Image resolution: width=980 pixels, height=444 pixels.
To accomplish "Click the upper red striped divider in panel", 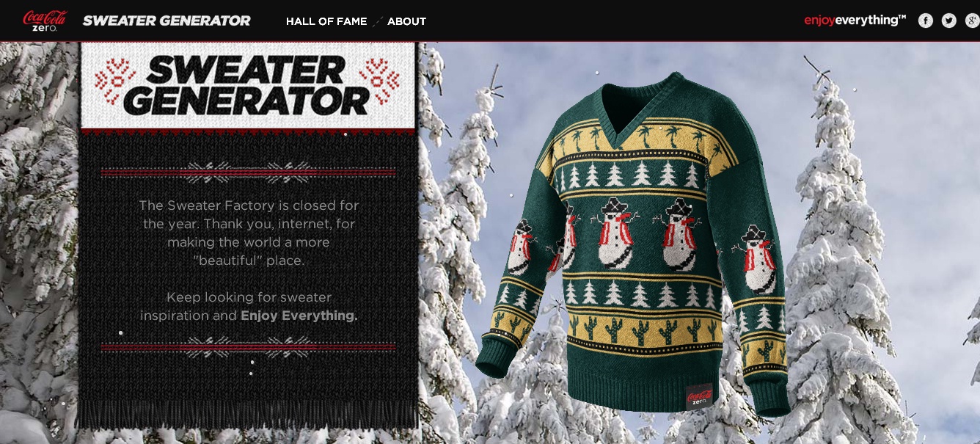I will point(248,172).
